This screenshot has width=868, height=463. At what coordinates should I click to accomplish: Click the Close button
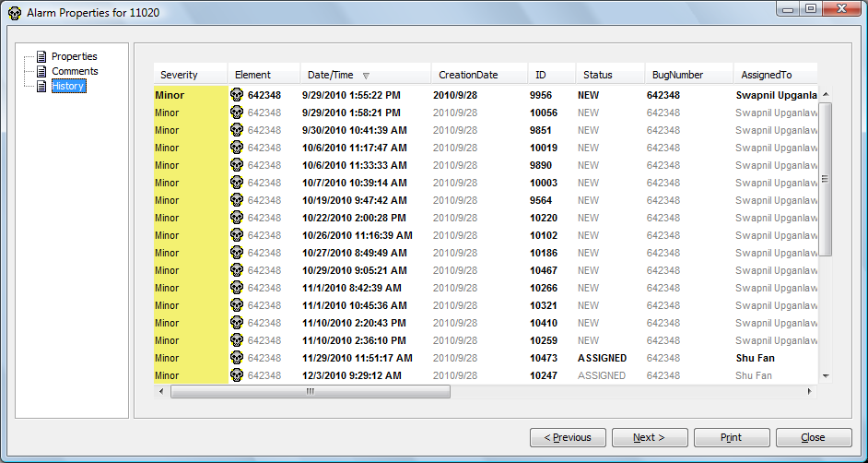coord(814,437)
